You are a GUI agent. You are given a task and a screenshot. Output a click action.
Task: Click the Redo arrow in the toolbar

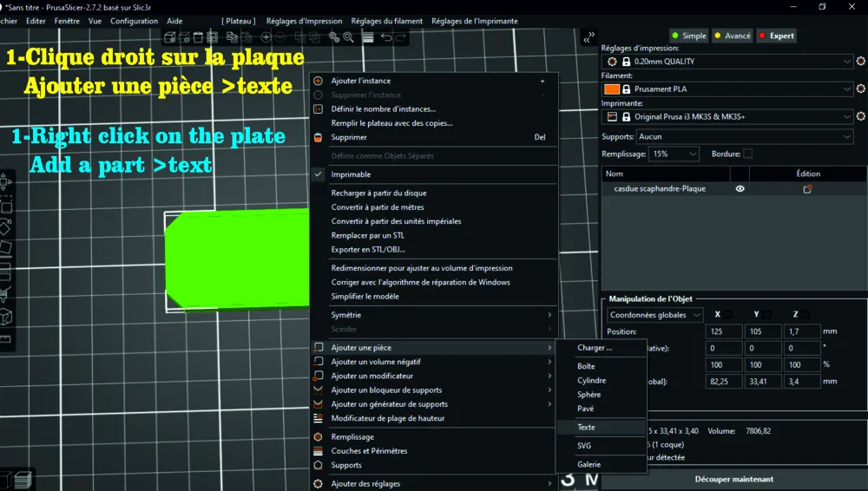tap(401, 37)
